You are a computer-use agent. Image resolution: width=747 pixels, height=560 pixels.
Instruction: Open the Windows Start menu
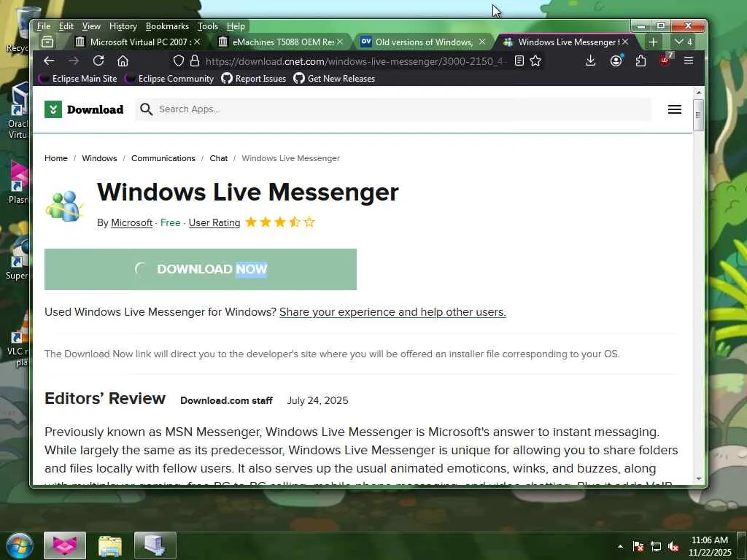click(19, 545)
